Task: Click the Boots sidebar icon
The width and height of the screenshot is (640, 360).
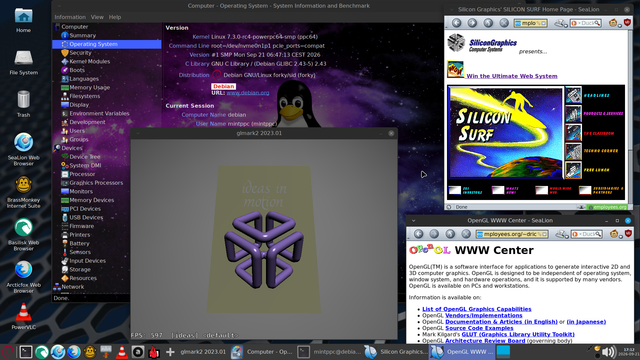Action: pyautogui.click(x=64, y=70)
